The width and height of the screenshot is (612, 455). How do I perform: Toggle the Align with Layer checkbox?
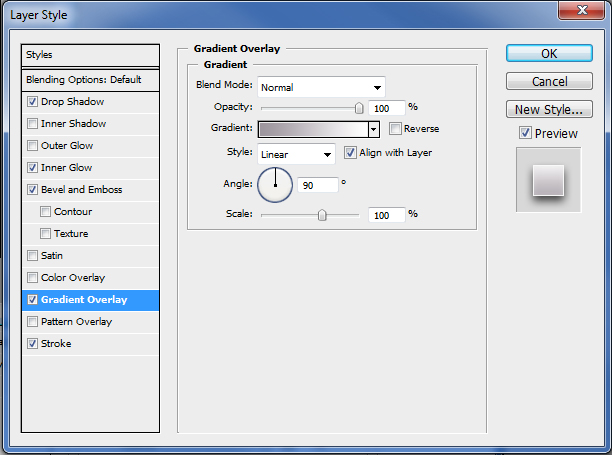350,153
